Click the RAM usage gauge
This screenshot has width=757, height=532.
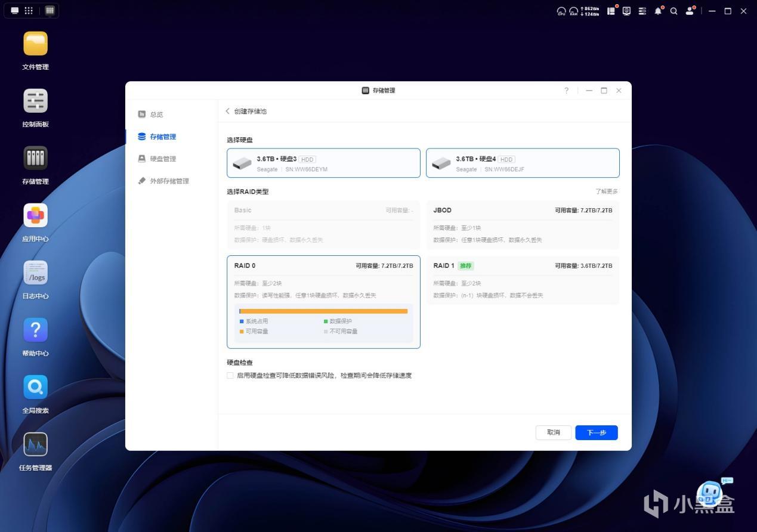[x=574, y=11]
